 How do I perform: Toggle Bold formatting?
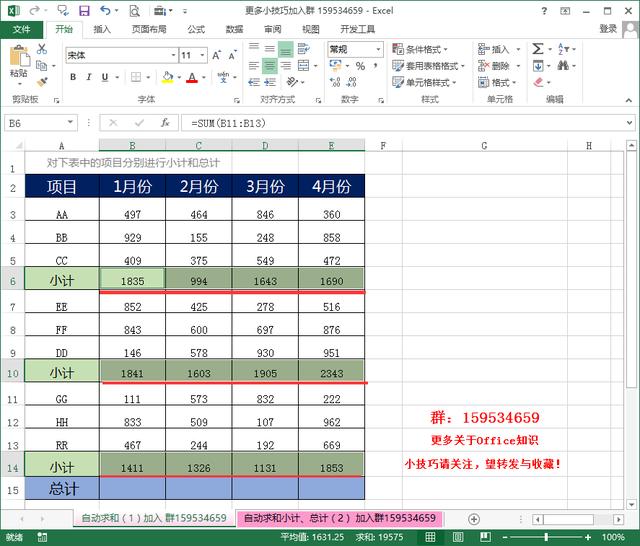(x=73, y=77)
